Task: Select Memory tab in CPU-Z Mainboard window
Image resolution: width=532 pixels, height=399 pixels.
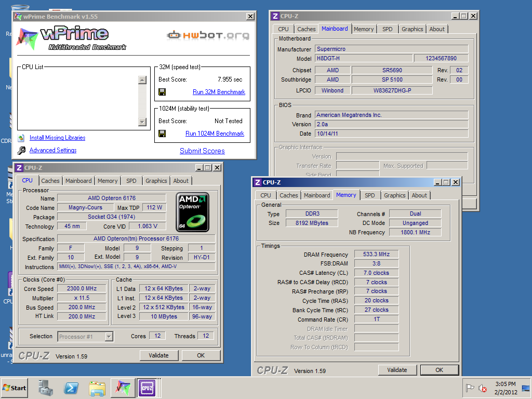Action: pos(364,29)
